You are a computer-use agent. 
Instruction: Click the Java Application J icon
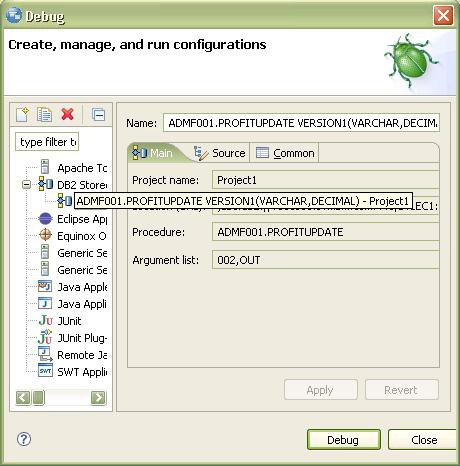coord(45,303)
